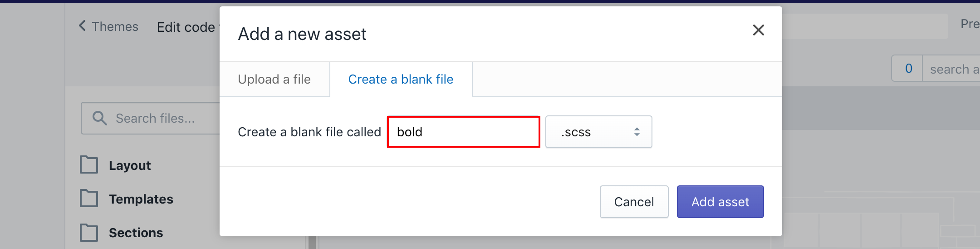
Task: Click the Search files input box
Action: [151, 118]
